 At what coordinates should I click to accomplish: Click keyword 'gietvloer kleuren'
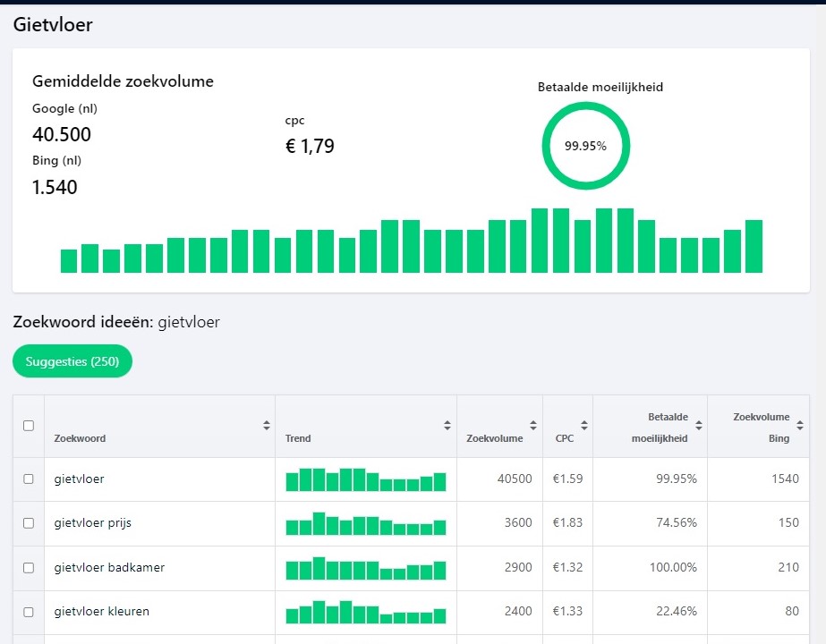102,612
